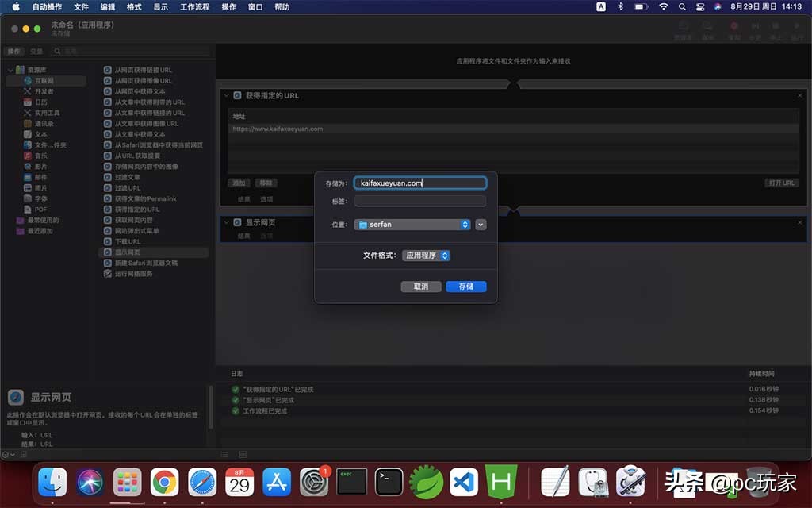Select the 网站弹出式菜单 action

[x=135, y=230]
